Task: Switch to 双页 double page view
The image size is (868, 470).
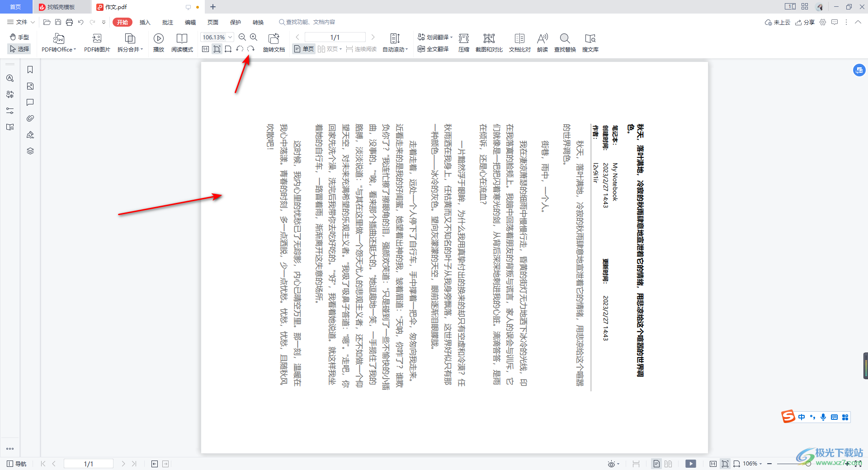Action: click(330, 49)
